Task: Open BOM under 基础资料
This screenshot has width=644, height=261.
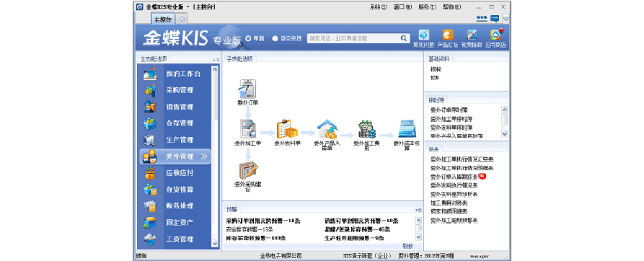Action: 435,77
